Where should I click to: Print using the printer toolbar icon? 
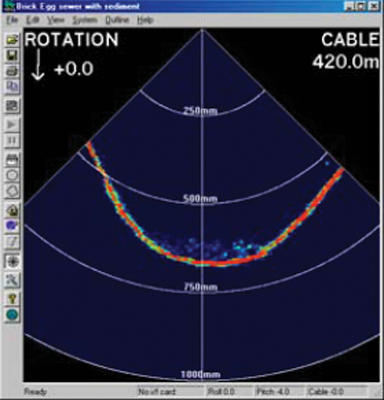pyautogui.click(x=13, y=71)
